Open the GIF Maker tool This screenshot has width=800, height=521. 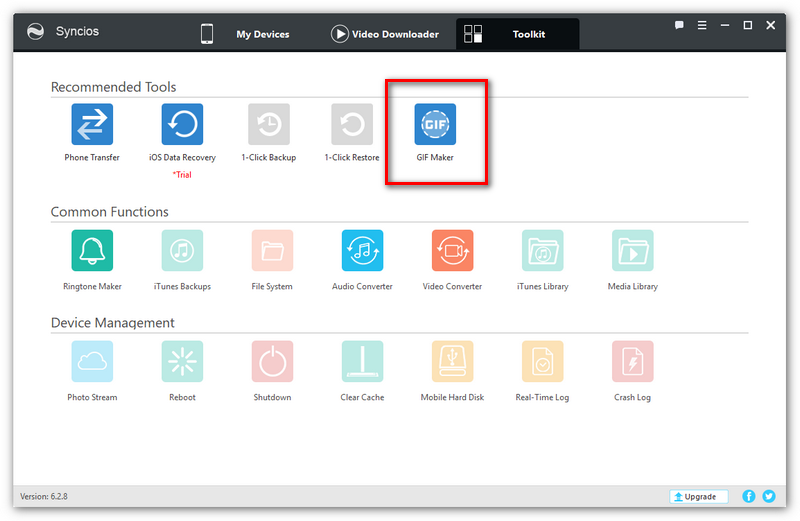coord(435,125)
